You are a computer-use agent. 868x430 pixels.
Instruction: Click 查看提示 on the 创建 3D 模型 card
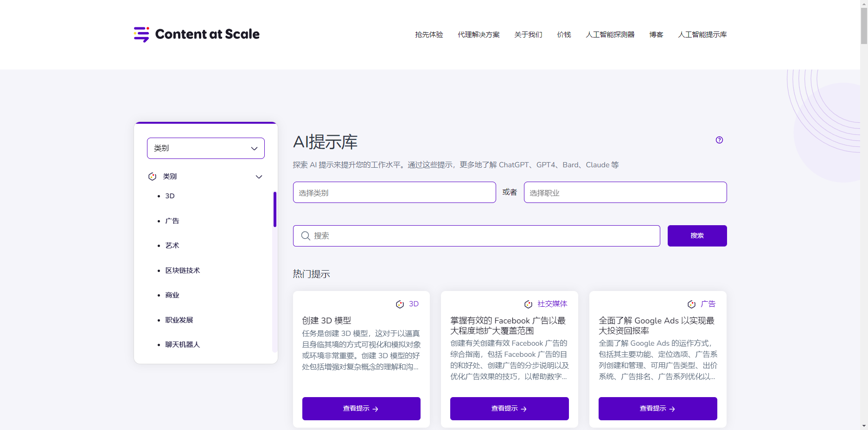point(361,409)
